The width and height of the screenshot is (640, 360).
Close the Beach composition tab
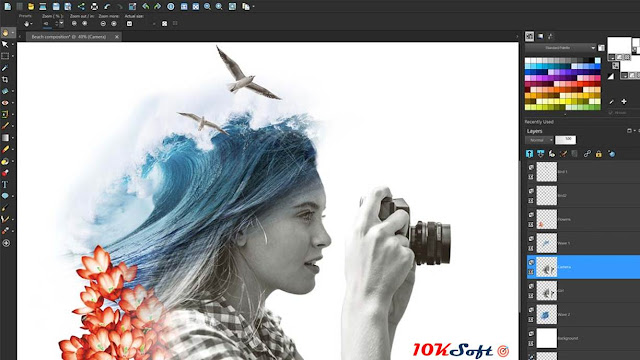click(117, 37)
